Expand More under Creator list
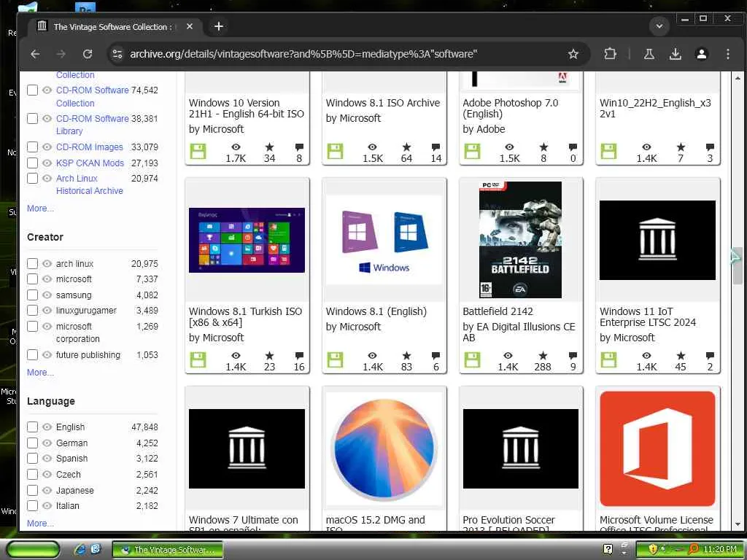The height and width of the screenshot is (560, 747). pyautogui.click(x=41, y=372)
